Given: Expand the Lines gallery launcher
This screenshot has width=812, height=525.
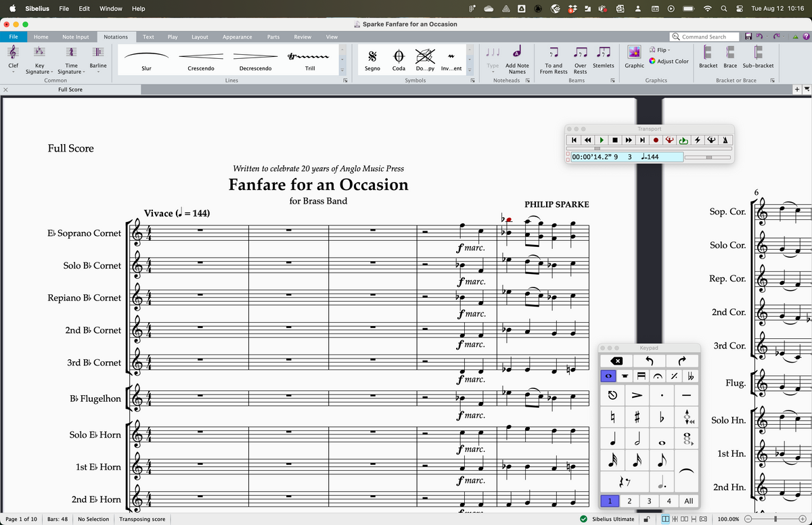Looking at the screenshot, I should (x=344, y=81).
